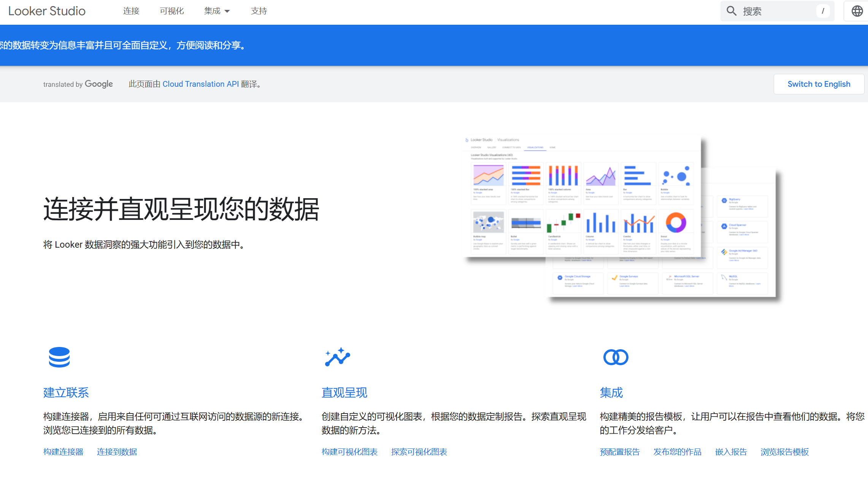This screenshot has width=868, height=482.
Task: Open the 集成 section heading link
Action: coord(611,393)
